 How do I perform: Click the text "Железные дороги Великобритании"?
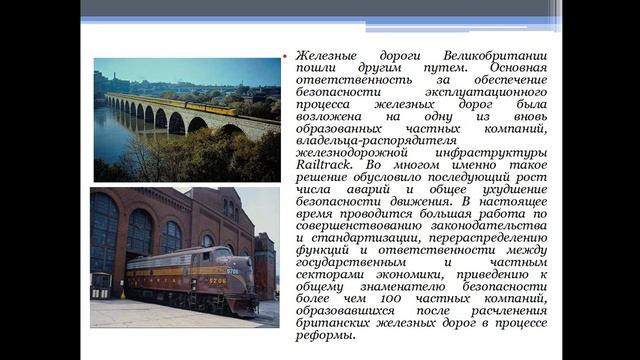point(421,55)
